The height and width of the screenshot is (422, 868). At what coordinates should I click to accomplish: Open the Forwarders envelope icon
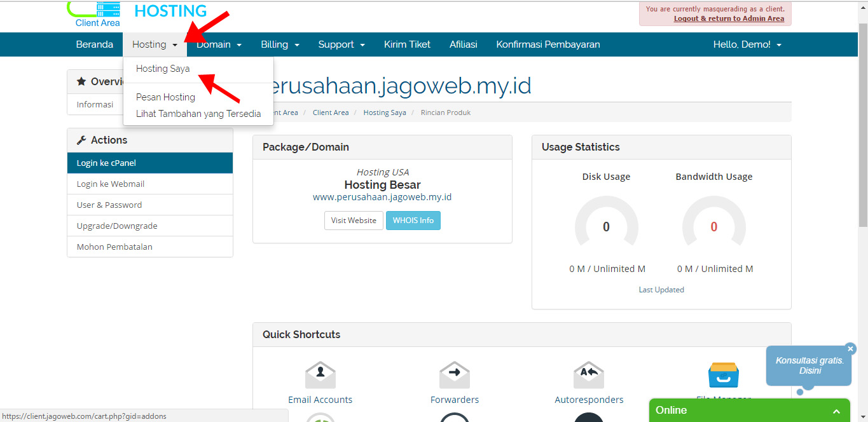pos(455,374)
